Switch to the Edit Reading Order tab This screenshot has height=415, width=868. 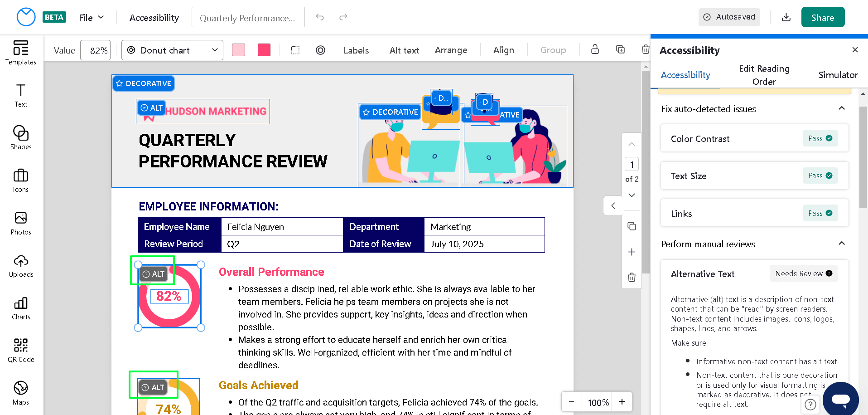pos(764,75)
